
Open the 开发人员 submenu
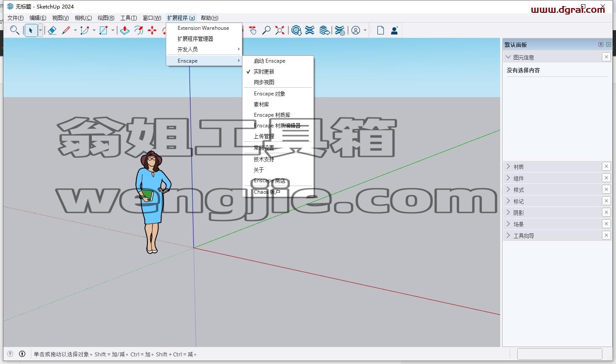[x=204, y=49]
